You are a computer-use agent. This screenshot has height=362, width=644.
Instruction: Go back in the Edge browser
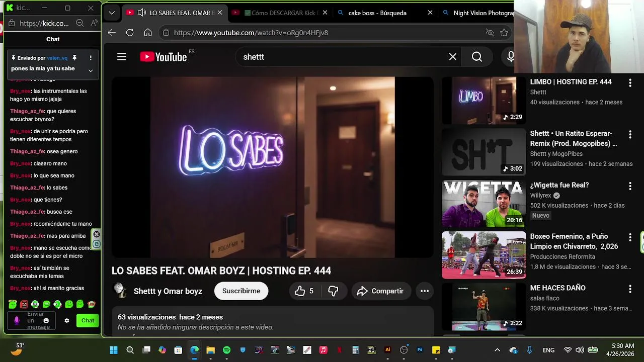coord(112,33)
